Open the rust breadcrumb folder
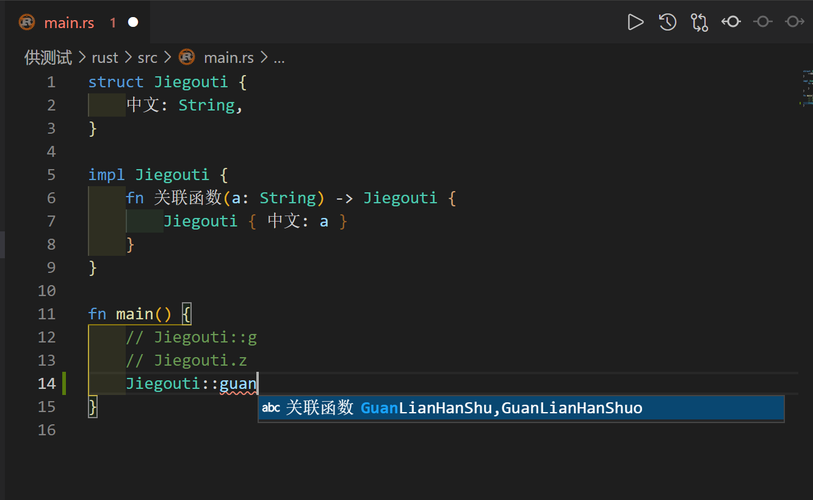 click(105, 58)
